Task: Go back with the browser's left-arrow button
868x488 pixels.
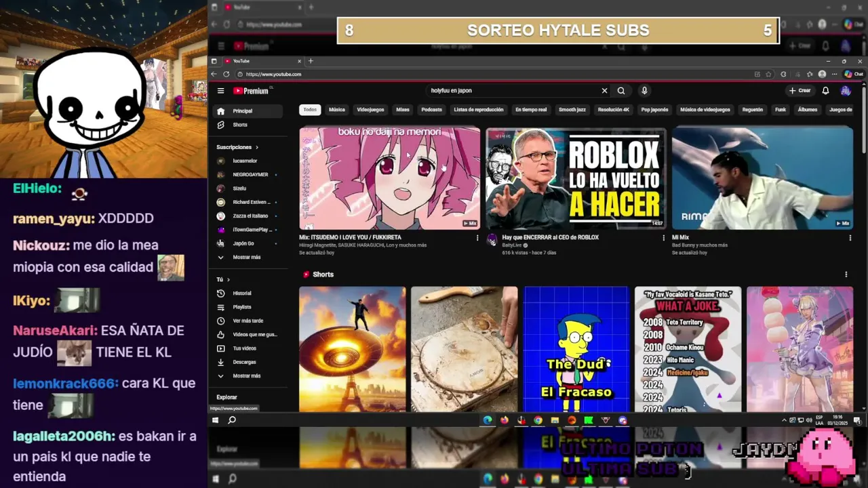Action: pyautogui.click(x=214, y=74)
